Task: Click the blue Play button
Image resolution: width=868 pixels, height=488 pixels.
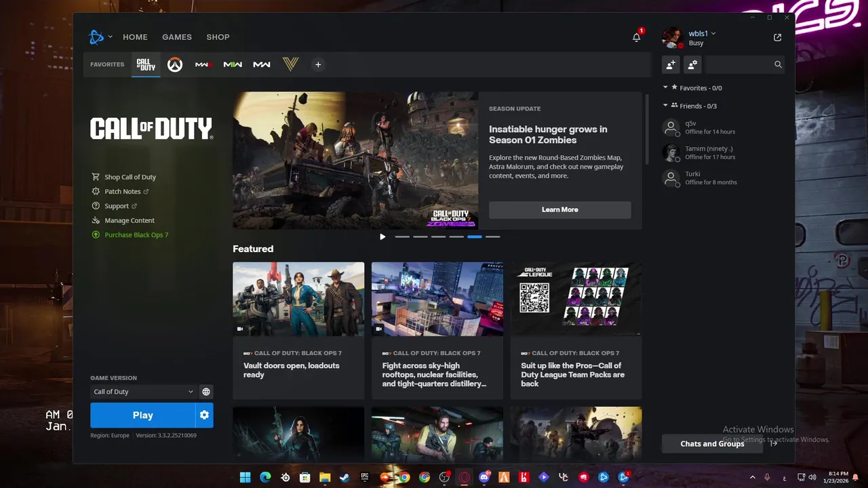Action: (x=143, y=415)
